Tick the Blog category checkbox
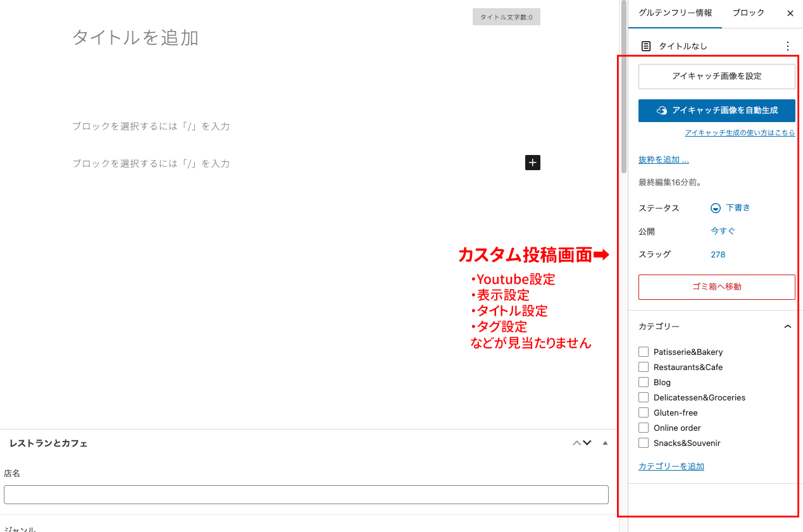Screen dimensions: 803x532 click(x=644, y=382)
